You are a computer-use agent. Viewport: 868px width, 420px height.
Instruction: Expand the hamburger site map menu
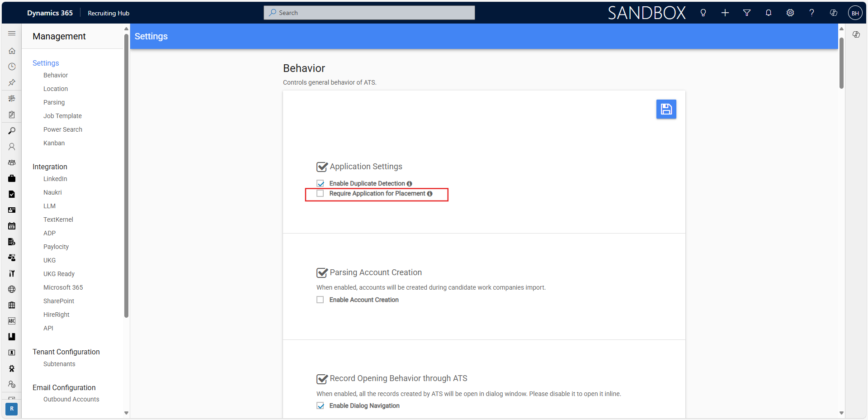12,33
